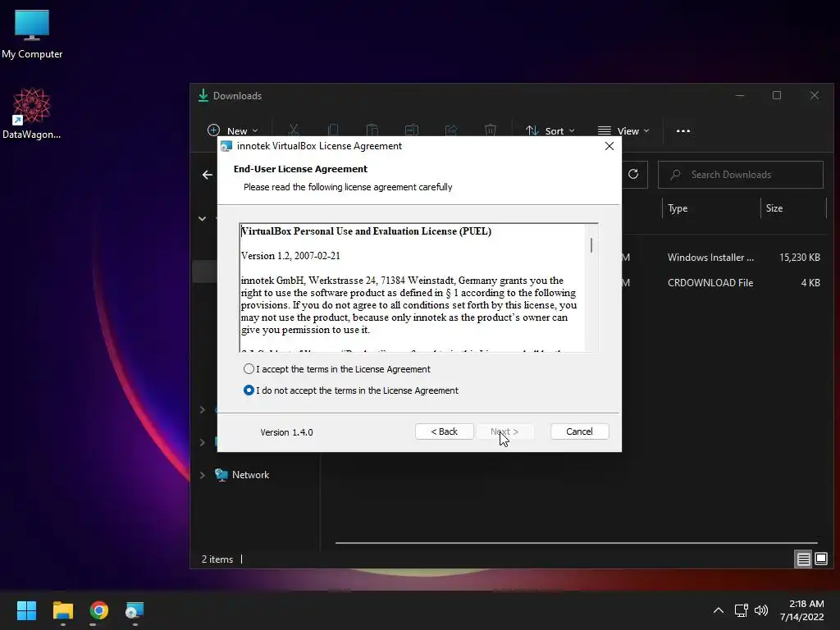Select the DataWagon desktop shortcut
The height and width of the screenshot is (630, 840).
[x=32, y=113]
